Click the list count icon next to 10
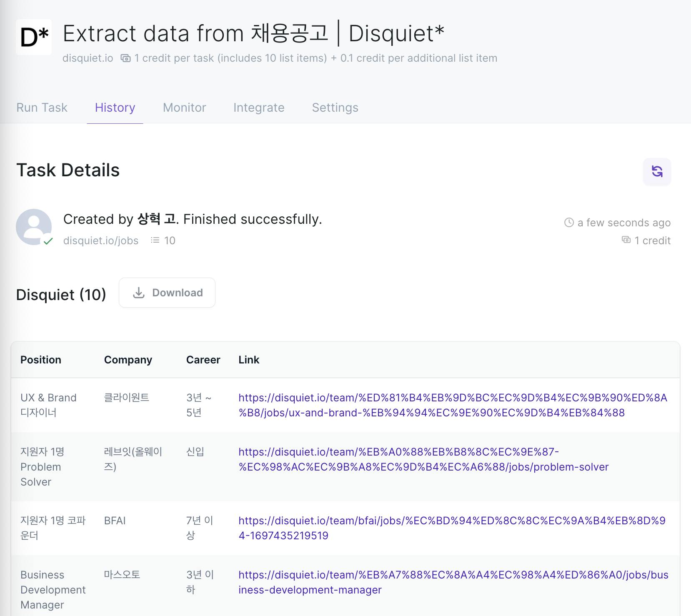Screen dimensions: 691x616 click(x=155, y=240)
